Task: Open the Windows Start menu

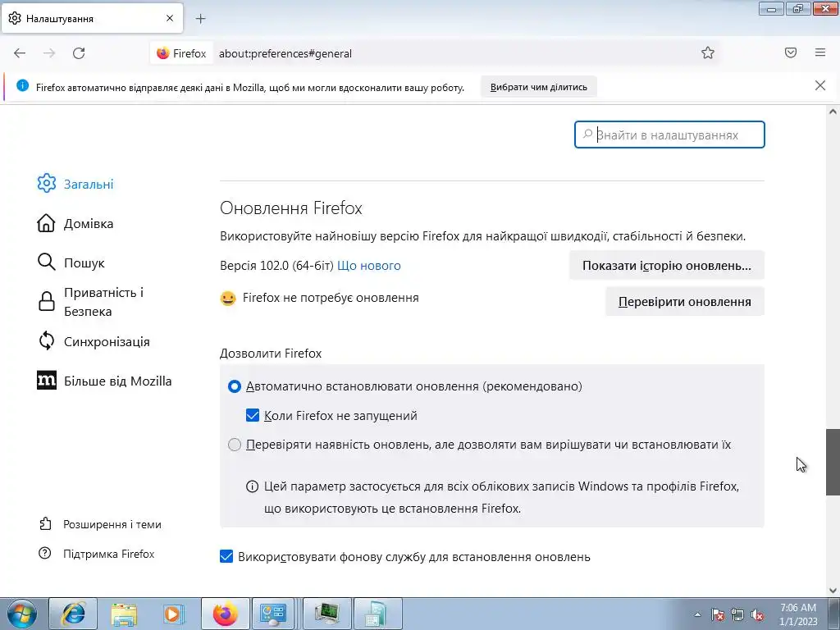Action: [x=21, y=614]
